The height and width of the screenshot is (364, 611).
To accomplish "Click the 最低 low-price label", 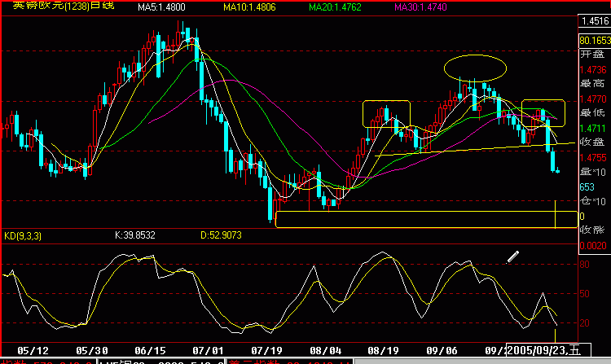I will click(592, 113).
